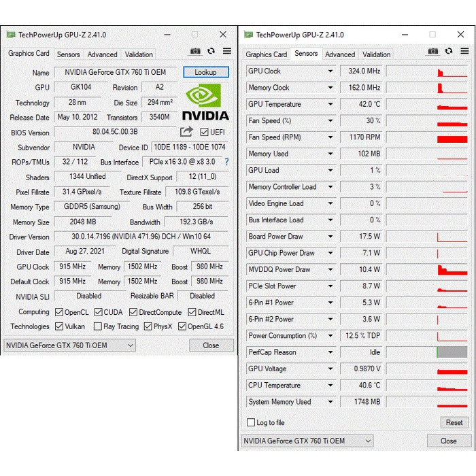
Task: Toggle the Vulkan checkbox
Action: tap(59, 326)
